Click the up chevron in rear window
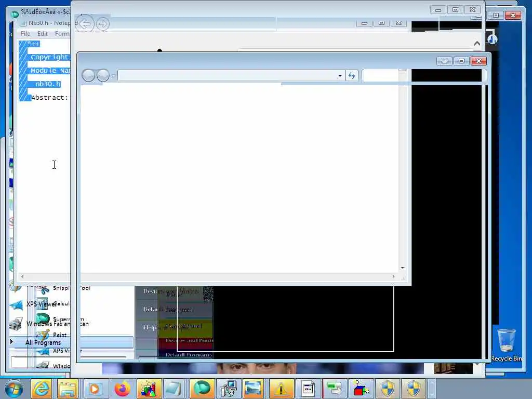 coord(477,44)
